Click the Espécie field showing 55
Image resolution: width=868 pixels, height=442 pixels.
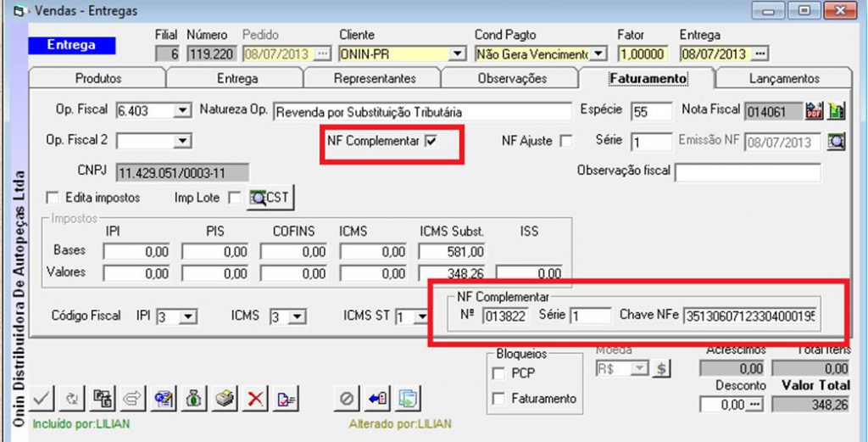652,111
